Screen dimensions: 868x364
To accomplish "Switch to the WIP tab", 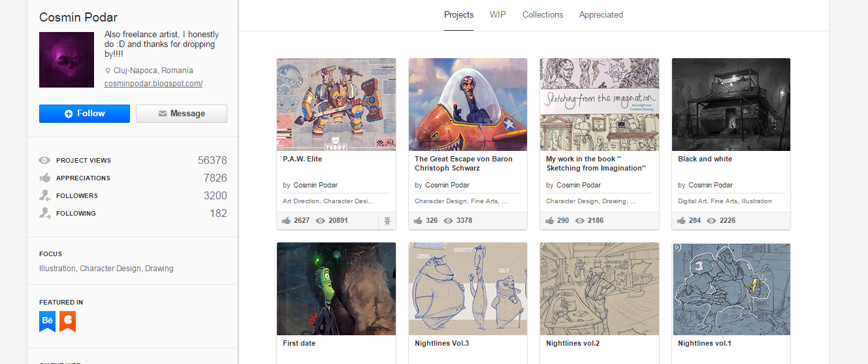I will click(498, 15).
